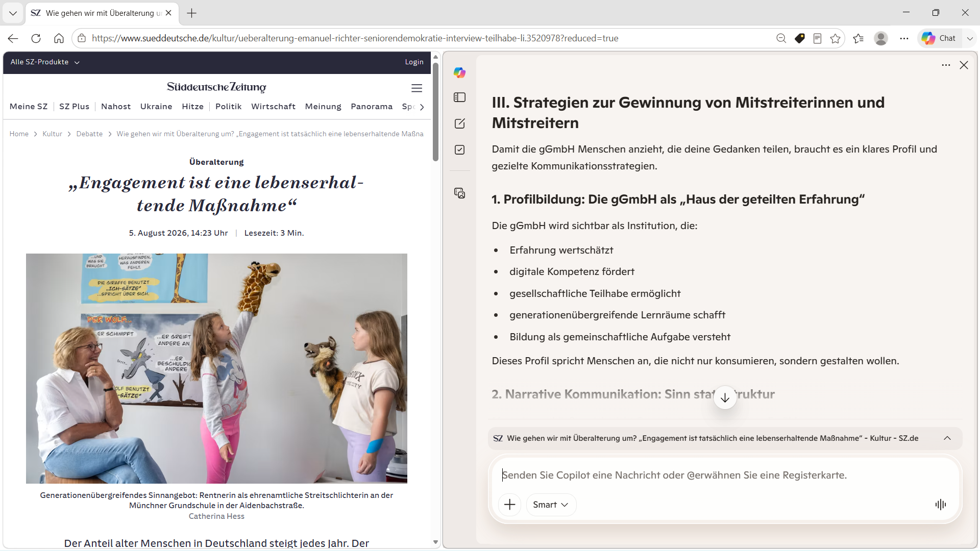
Task: Go to Nahost section
Action: pyautogui.click(x=116, y=107)
